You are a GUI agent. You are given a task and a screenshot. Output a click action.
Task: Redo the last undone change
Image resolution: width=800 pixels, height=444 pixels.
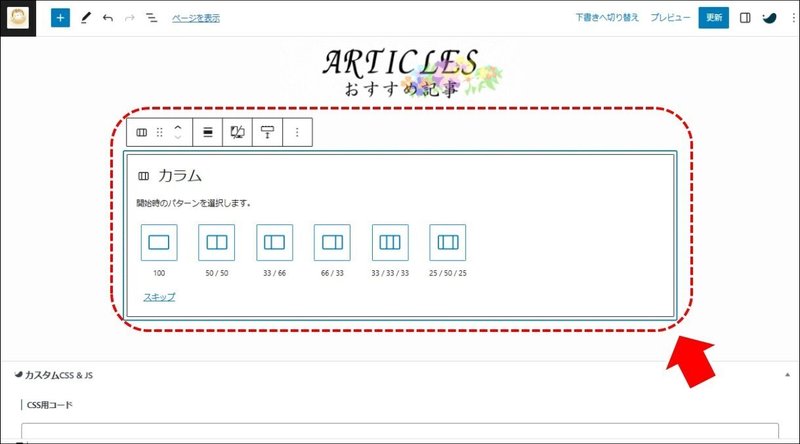coord(130,18)
